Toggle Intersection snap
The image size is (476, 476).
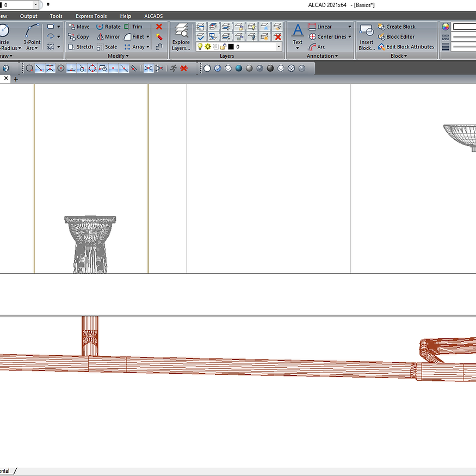(148, 69)
